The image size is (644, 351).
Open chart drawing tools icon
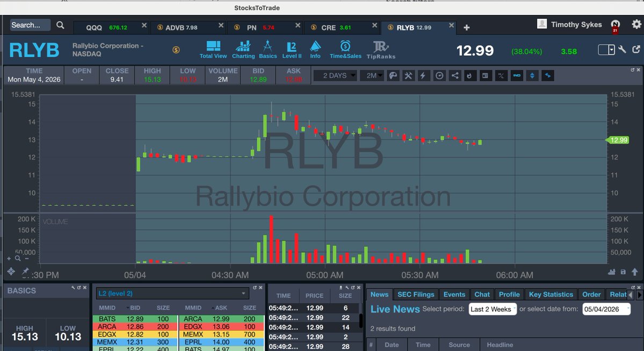pyautogui.click(x=408, y=76)
